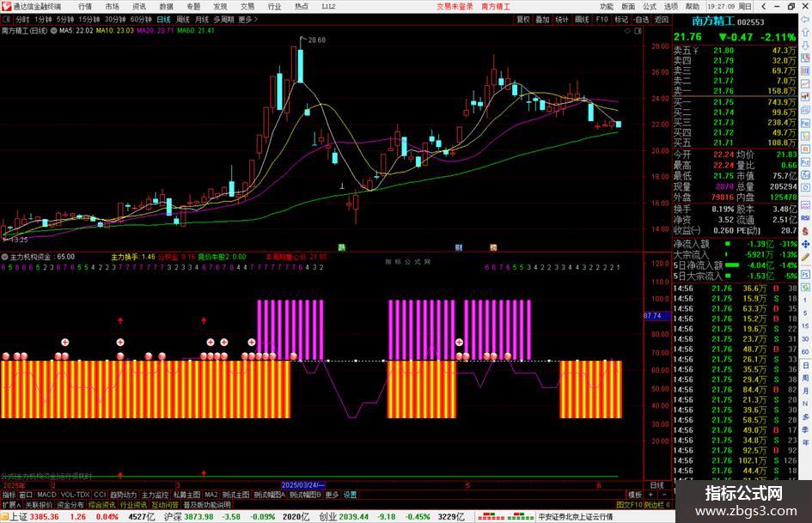Click the green 跌 marker under the chart
The height and width of the screenshot is (523, 812).
[x=341, y=247]
